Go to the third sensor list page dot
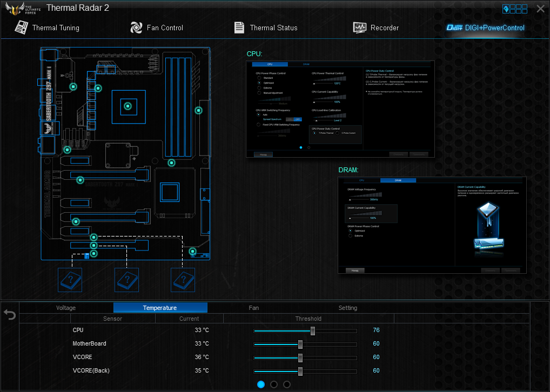The width and height of the screenshot is (550, 392). 287,384
